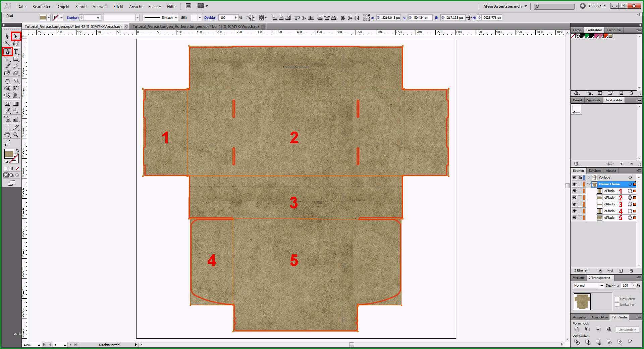Select the Zoom magnifier tool
This screenshot has height=349, width=644.
coord(15,135)
